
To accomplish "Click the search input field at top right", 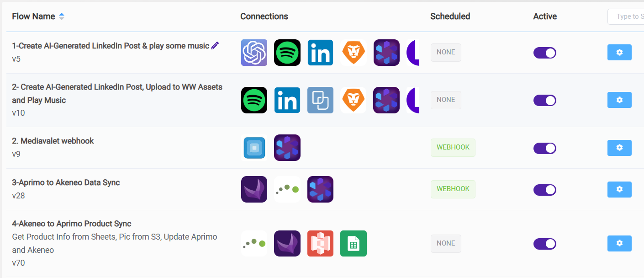I will pos(627,16).
